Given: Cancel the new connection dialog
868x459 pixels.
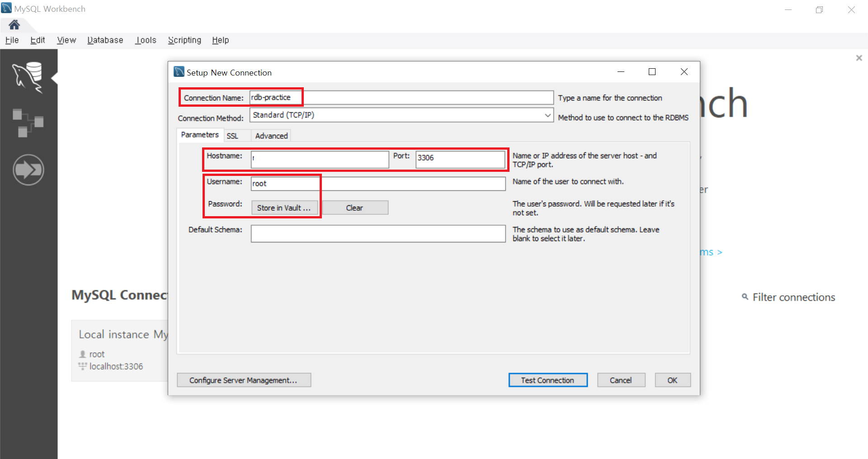Looking at the screenshot, I should [621, 380].
